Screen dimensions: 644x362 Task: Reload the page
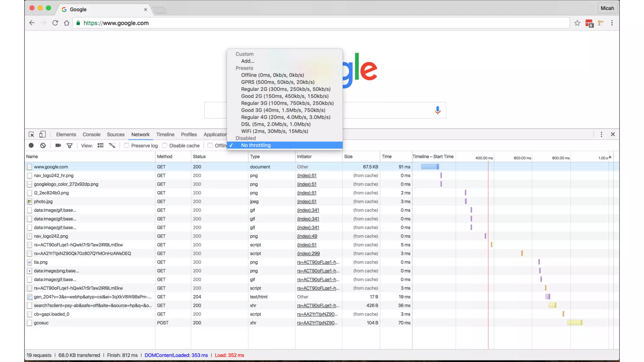tap(55, 23)
